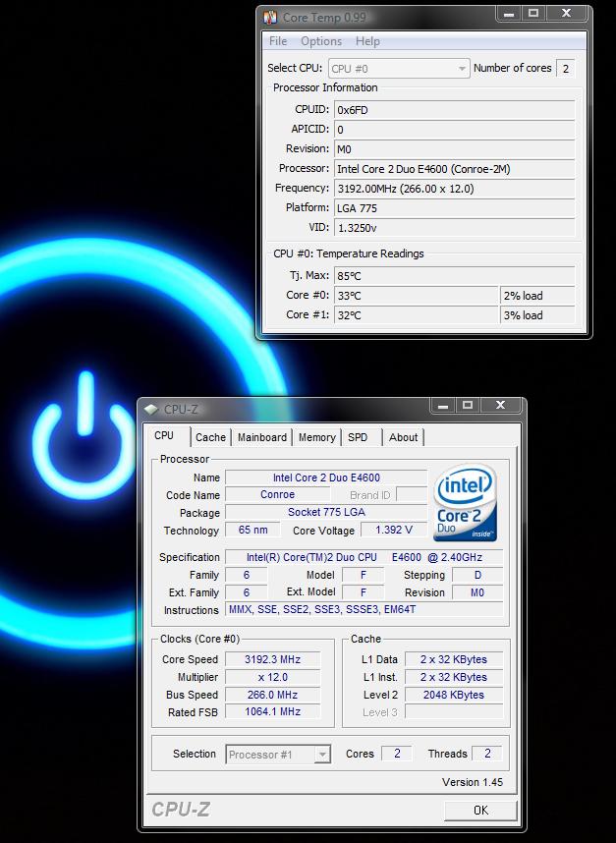The height and width of the screenshot is (843, 616).
Task: Click the OK button in CPU-Z
Action: [x=481, y=811]
